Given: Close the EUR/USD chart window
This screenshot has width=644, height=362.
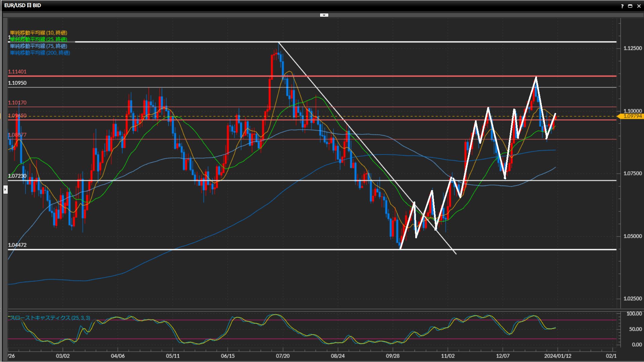Looking at the screenshot, I should click(639, 6).
